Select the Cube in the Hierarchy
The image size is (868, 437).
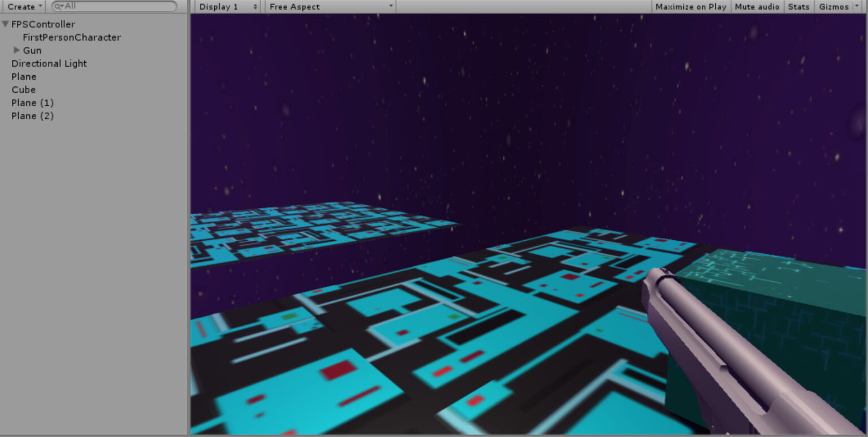(24, 89)
